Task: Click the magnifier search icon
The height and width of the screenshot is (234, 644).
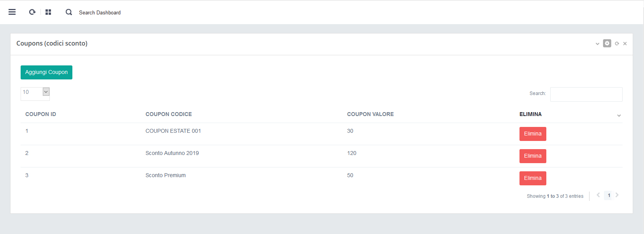Action: tap(69, 12)
